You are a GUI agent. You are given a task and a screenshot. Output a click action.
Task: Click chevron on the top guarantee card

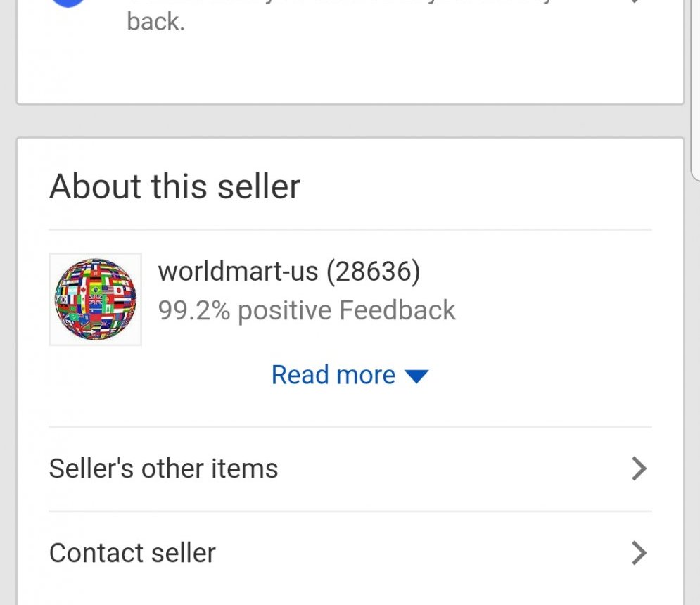pyautogui.click(x=637, y=2)
